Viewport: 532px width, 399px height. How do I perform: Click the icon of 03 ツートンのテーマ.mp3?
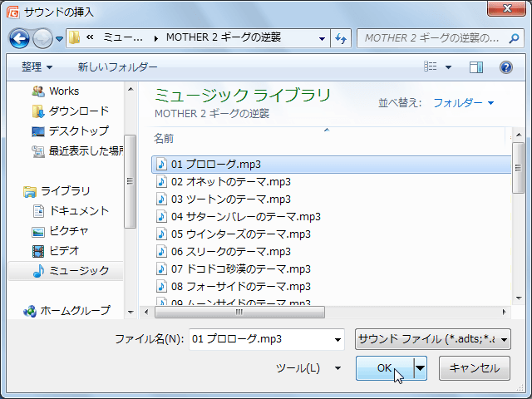coord(161,199)
